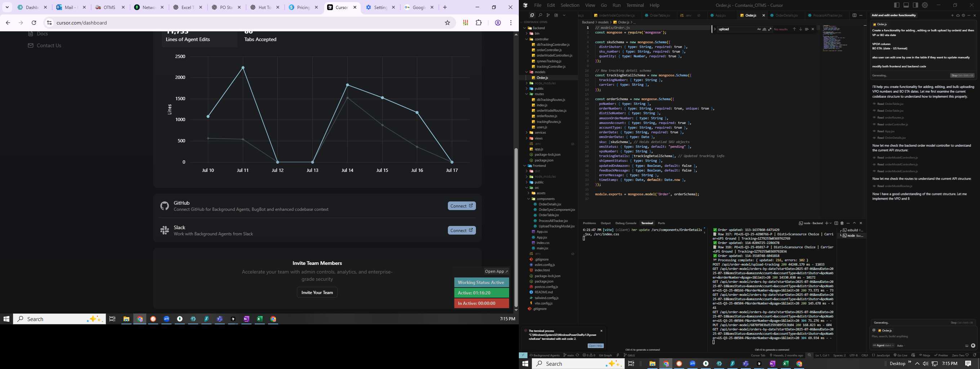Collapse the controller folder
980x369 pixels.
point(542,39)
